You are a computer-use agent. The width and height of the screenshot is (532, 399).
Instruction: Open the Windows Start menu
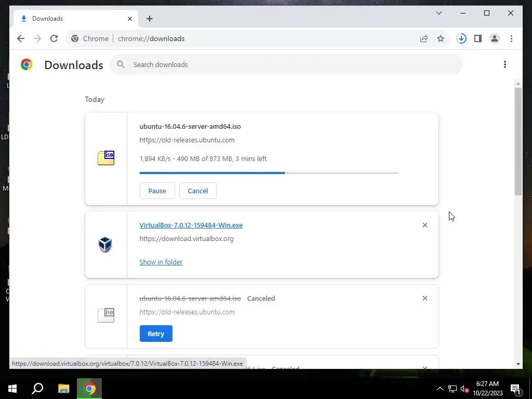tap(12, 389)
